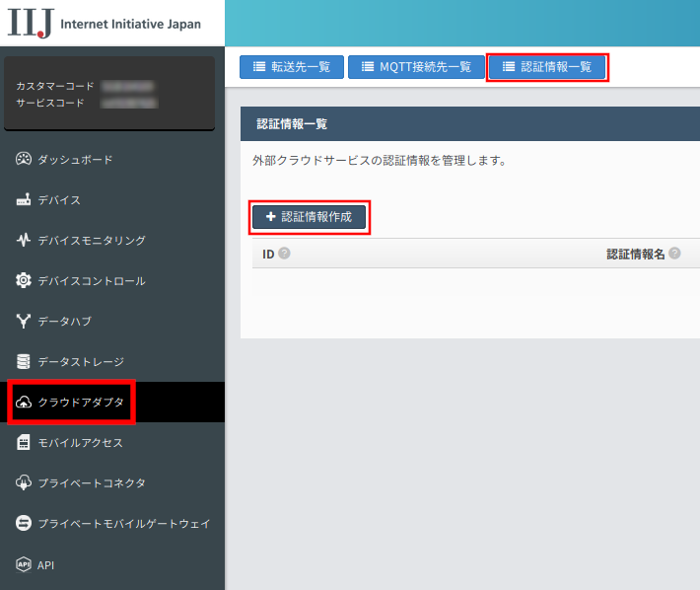Image resolution: width=700 pixels, height=590 pixels.
Task: Open the デバイス menu item
Action: coord(112,200)
